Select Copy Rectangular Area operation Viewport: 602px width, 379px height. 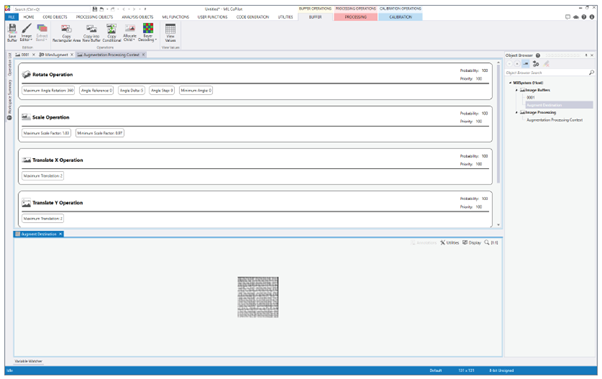click(x=66, y=33)
